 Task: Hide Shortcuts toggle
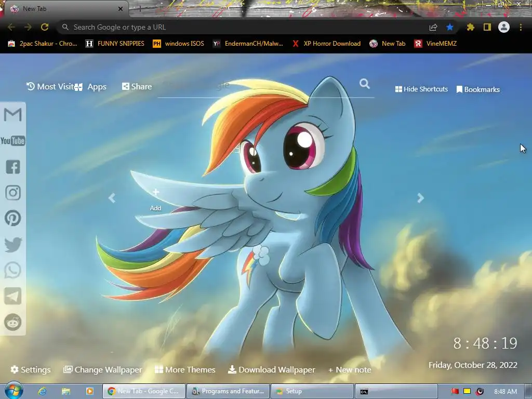[x=421, y=89]
